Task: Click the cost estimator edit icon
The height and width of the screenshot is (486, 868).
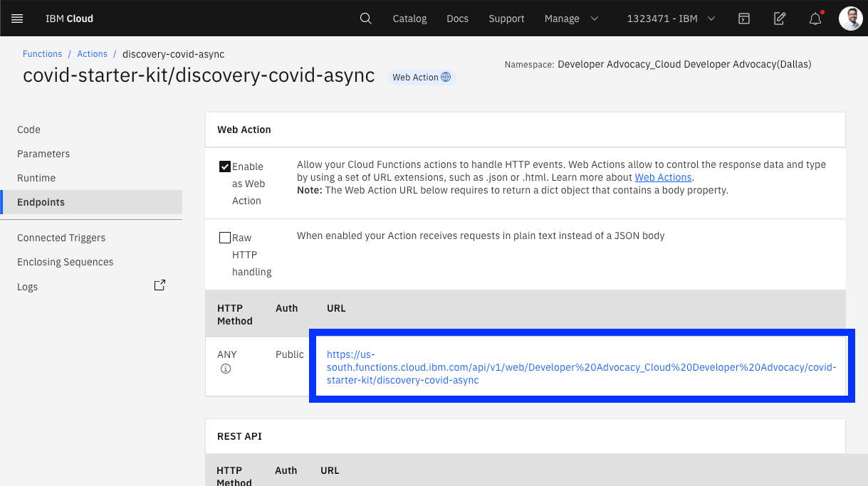Action: pos(780,19)
